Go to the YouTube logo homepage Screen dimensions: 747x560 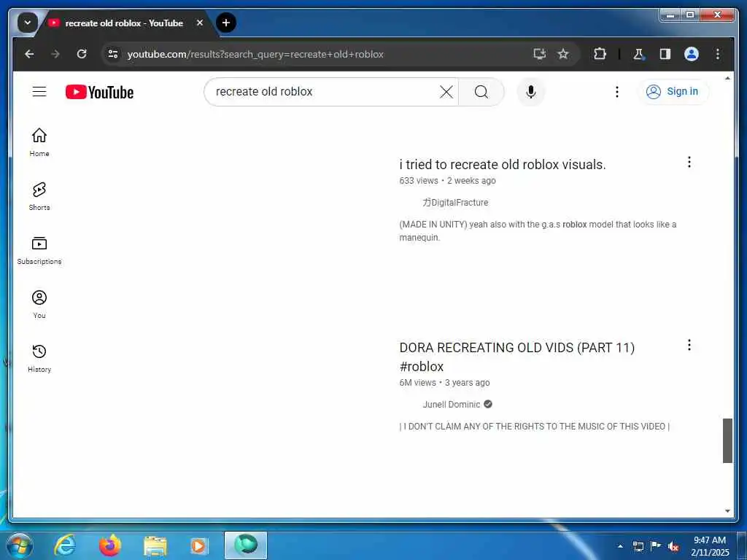[x=99, y=92]
